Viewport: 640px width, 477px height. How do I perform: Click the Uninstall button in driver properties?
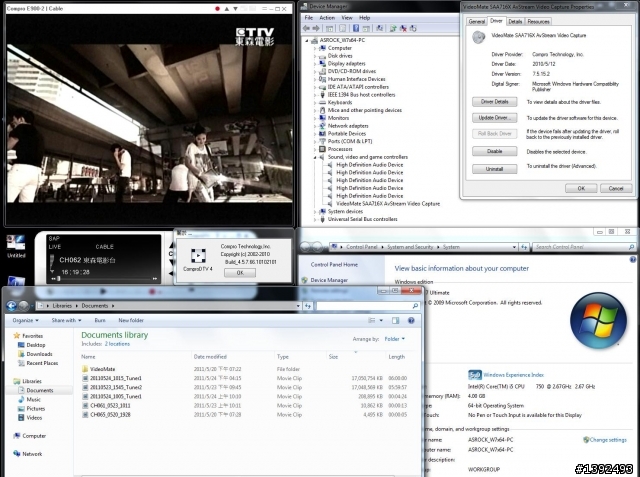point(495,169)
